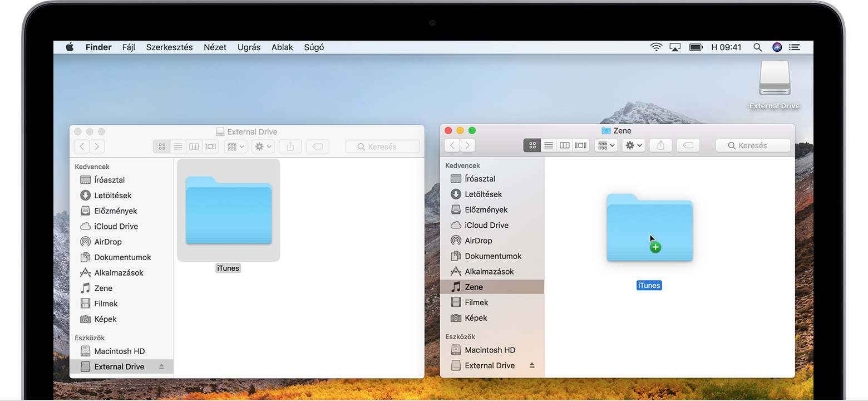Switch Zene window to column view
868x401 pixels.
click(565, 145)
